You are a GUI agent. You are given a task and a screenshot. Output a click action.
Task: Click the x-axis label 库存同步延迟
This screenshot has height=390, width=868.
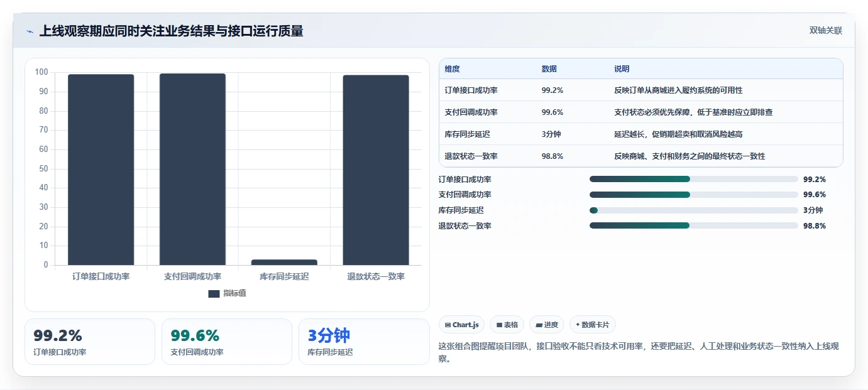(284, 276)
